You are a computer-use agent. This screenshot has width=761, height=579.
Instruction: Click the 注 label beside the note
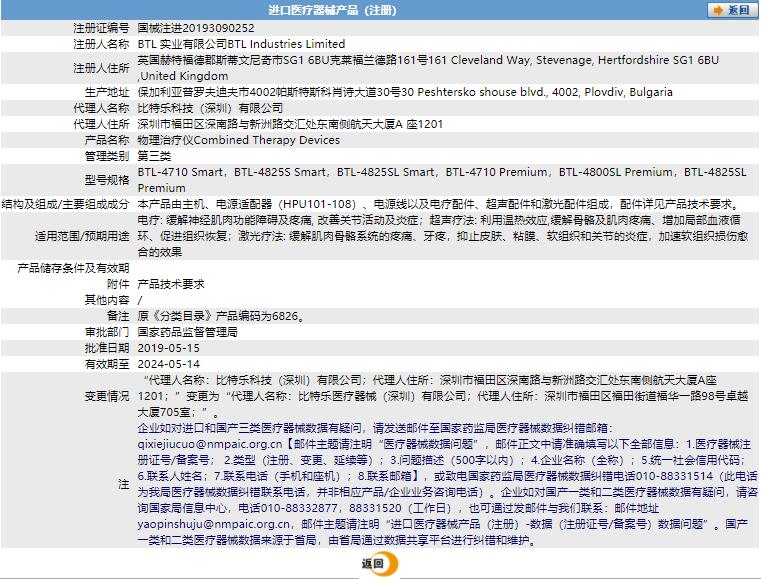pyautogui.click(x=124, y=484)
